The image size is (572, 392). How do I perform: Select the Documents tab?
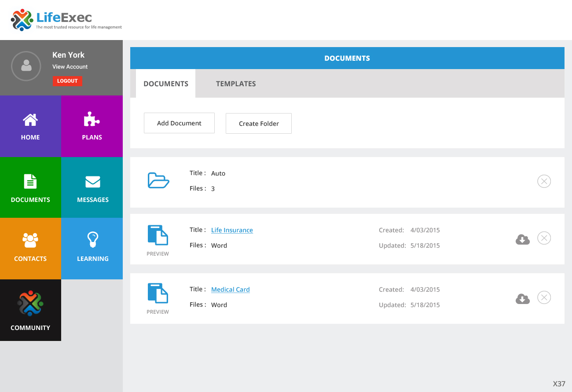tap(166, 84)
